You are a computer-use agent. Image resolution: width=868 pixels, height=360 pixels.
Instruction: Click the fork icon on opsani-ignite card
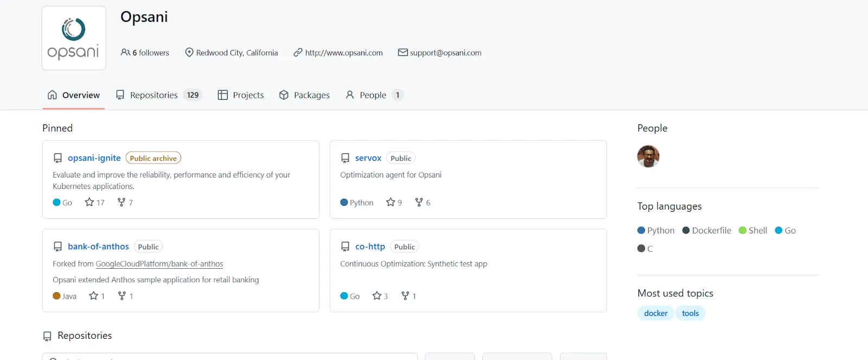[122, 202]
